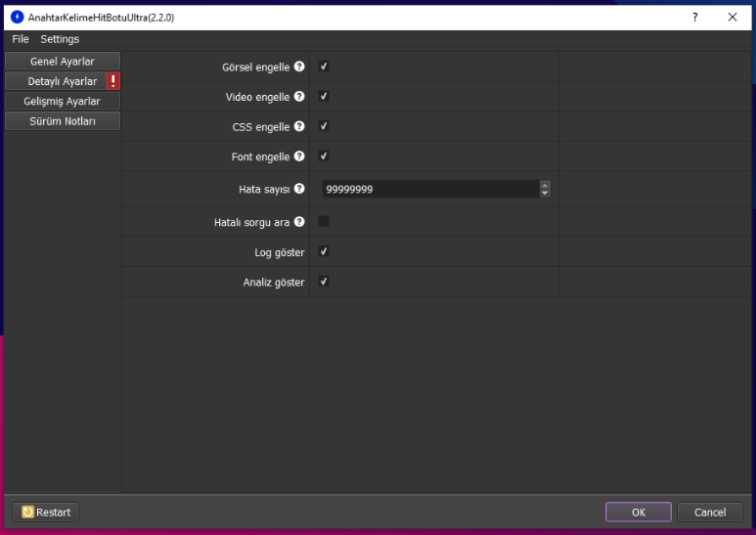756x535 pixels.
Task: Click help icon next to Görsel engelle
Action: (299, 67)
